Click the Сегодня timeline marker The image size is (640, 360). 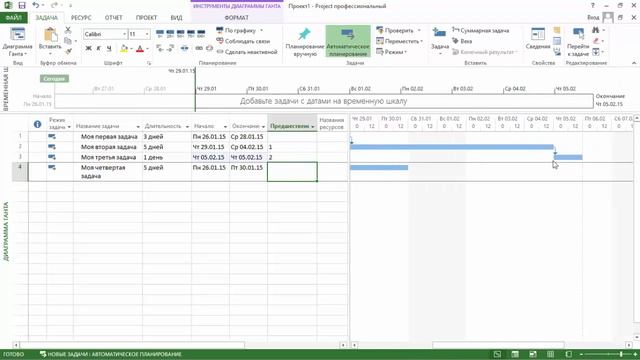click(x=54, y=78)
